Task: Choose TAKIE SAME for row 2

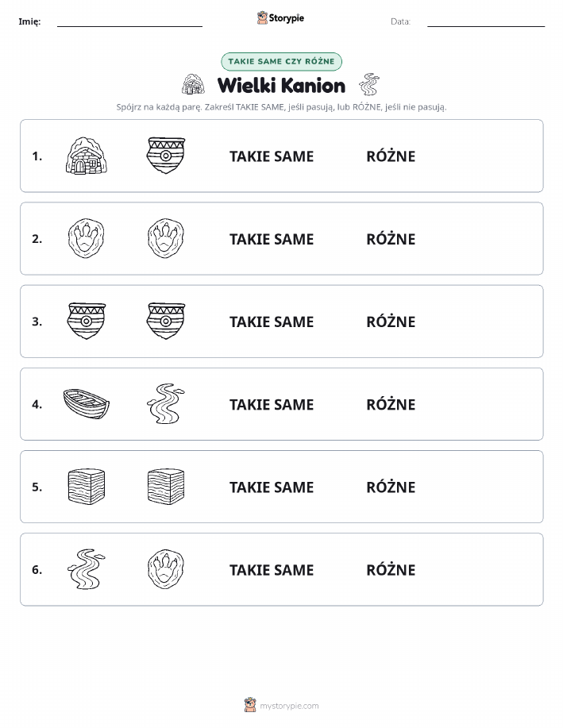Action: click(x=272, y=239)
